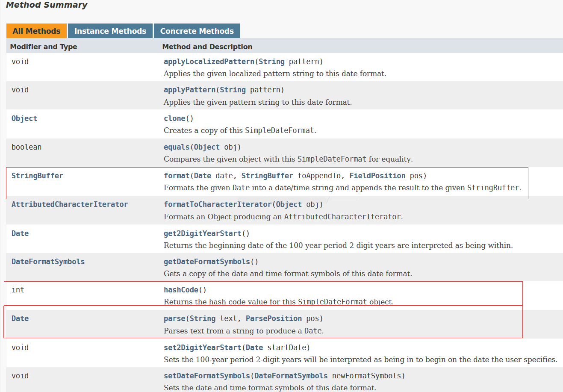Click the StringBuffer return type link
Viewport: 563px width, 392px height.
[x=37, y=176]
